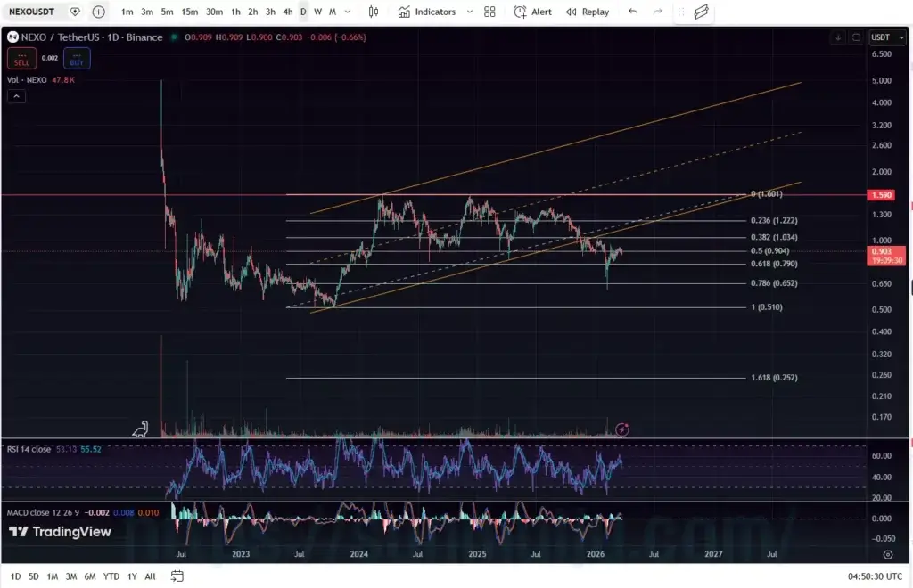The width and height of the screenshot is (913, 588).
Task: Set the range to 6M
Action: coord(90,576)
